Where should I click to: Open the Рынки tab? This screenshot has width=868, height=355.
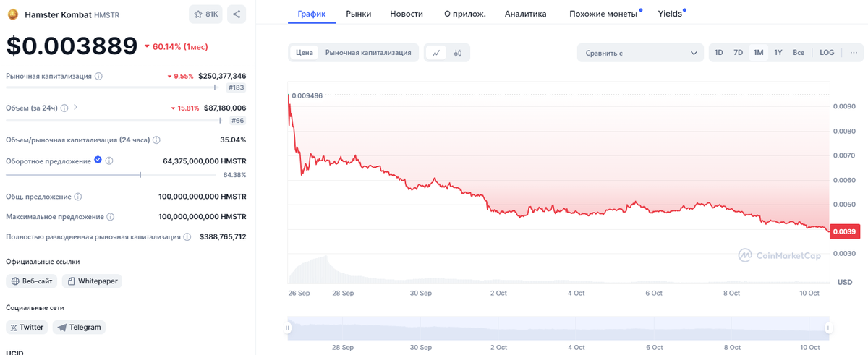point(359,14)
